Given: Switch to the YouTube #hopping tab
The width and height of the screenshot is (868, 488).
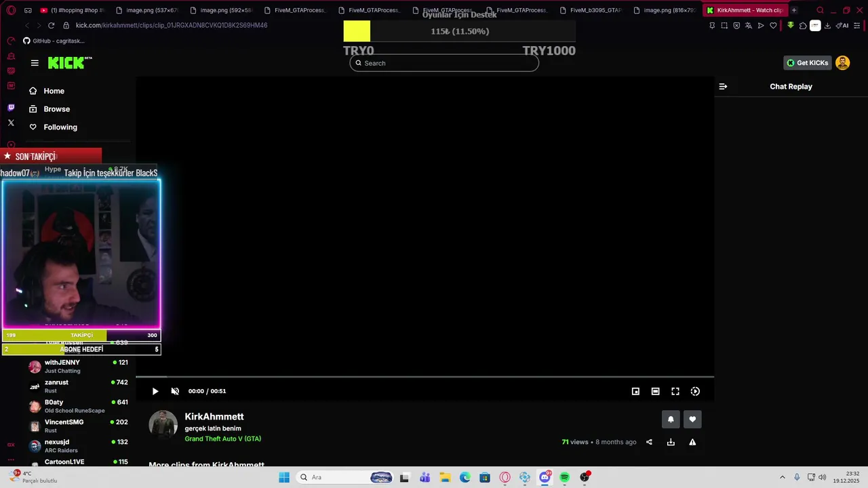Looking at the screenshot, I should (71, 10).
